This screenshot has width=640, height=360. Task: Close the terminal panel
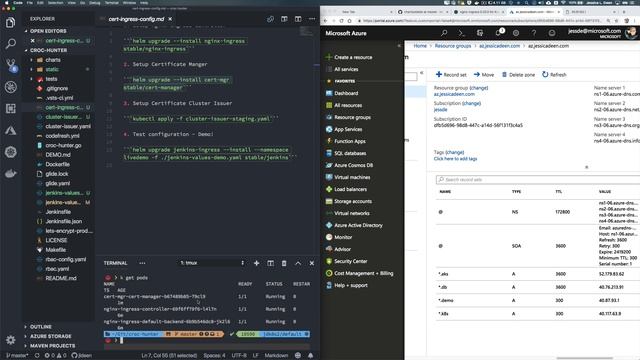[x=312, y=263]
